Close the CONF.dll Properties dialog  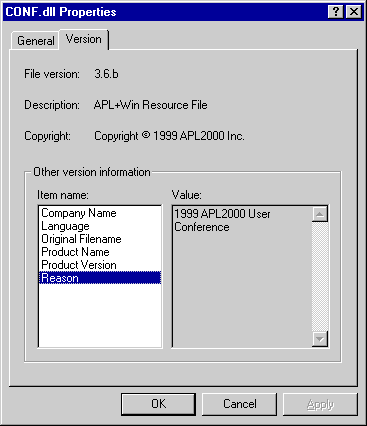coord(353,12)
